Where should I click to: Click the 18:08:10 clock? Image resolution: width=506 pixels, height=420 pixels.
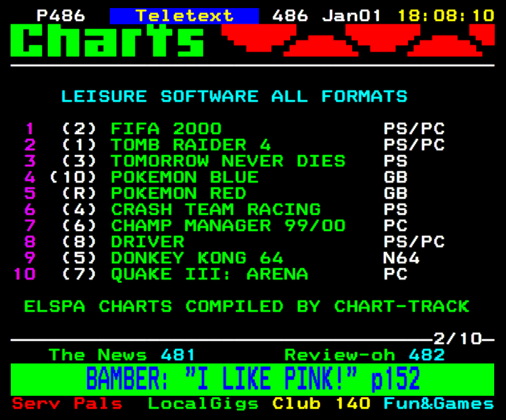(446, 16)
